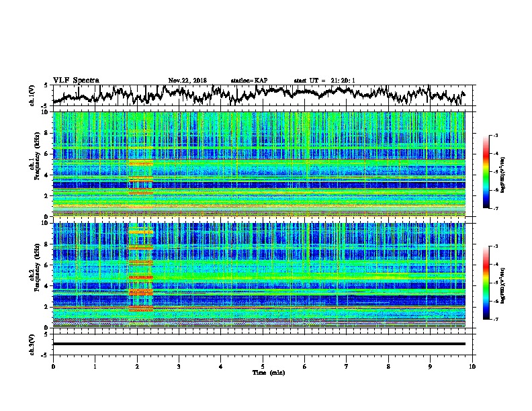532x411 pixels.
Task: Click the "ch.3(V)" axis label
Action: pos(32,345)
